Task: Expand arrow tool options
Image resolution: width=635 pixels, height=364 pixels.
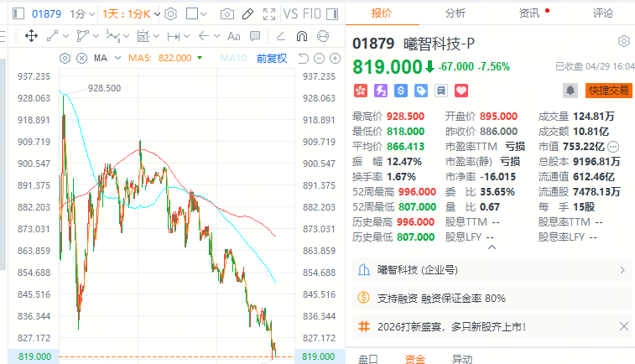Action: click(216, 36)
